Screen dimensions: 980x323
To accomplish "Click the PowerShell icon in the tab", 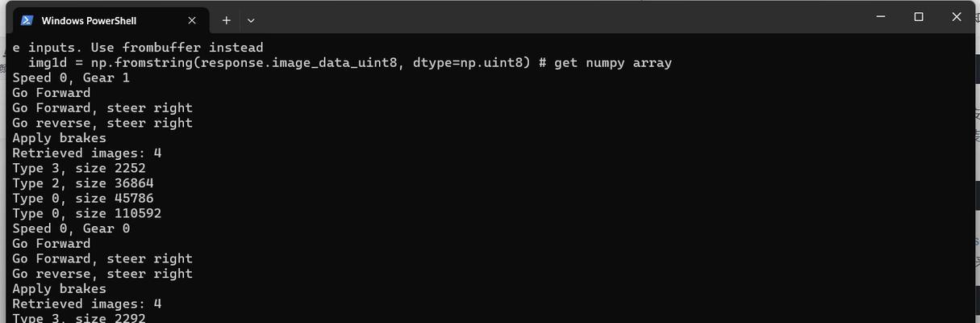I will tap(27, 20).
